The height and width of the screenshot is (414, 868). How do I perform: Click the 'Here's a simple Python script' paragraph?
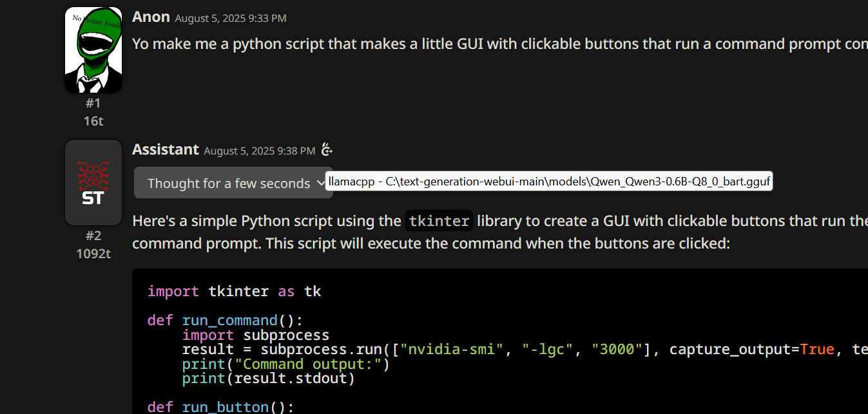tap(500, 232)
